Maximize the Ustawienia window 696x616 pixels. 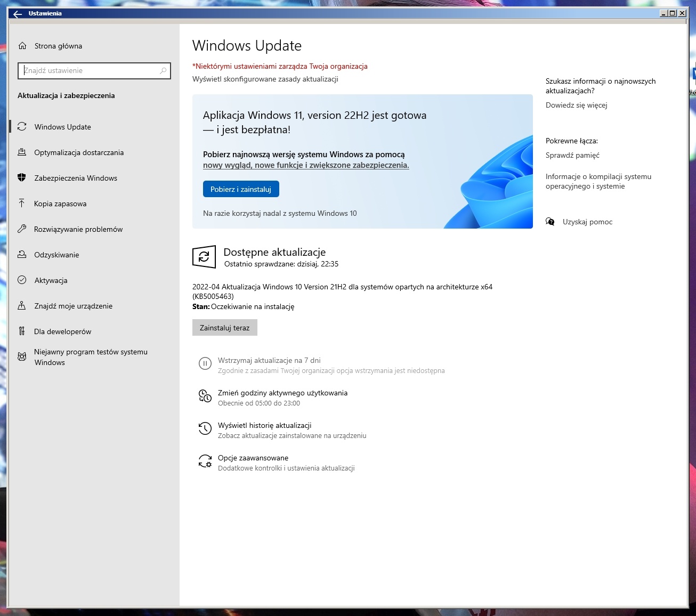[673, 13]
